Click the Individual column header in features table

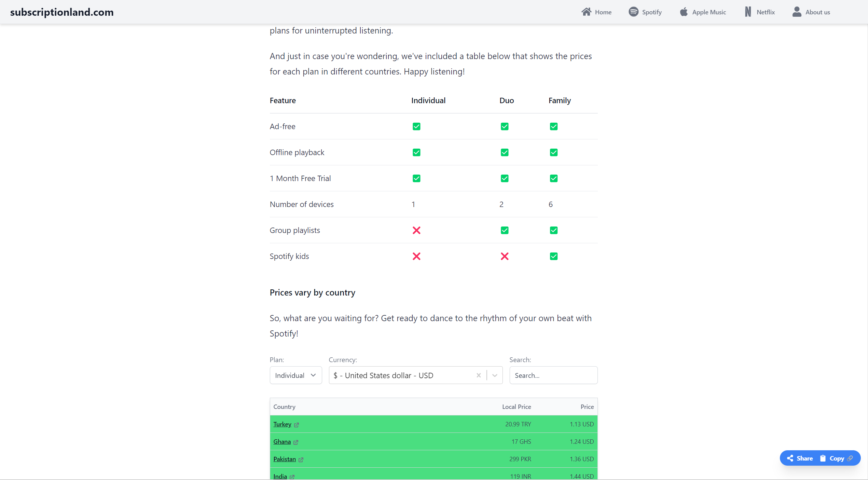[428, 100]
